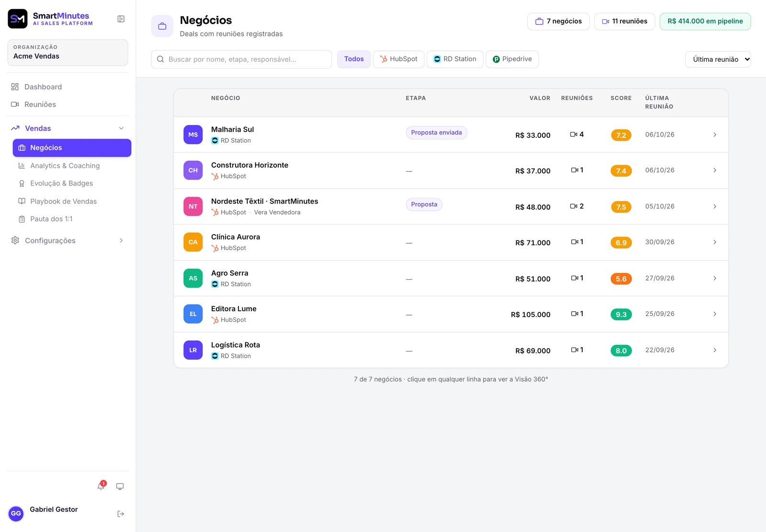766x532 pixels.
Task: Select the Todos filter
Action: [354, 59]
